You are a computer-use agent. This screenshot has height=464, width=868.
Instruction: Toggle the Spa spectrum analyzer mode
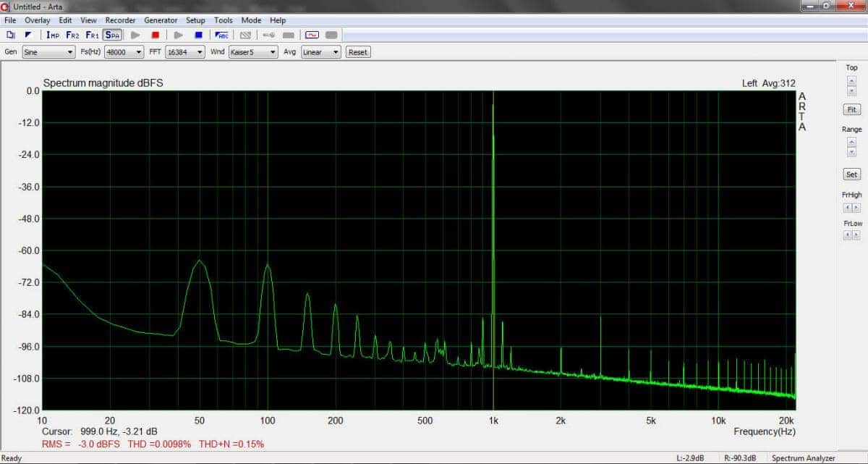(112, 35)
